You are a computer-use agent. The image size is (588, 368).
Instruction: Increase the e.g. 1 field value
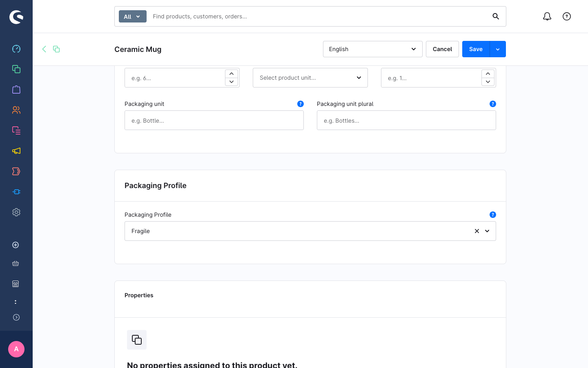(x=488, y=74)
